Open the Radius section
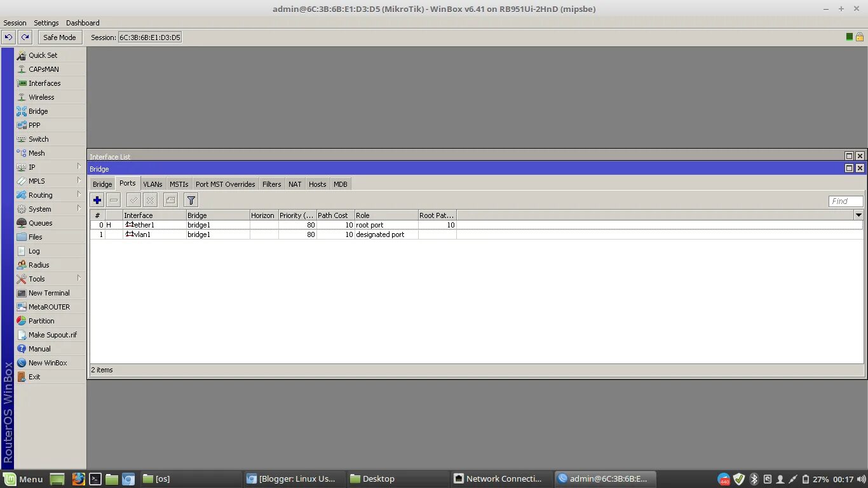The image size is (868, 488). [50, 265]
